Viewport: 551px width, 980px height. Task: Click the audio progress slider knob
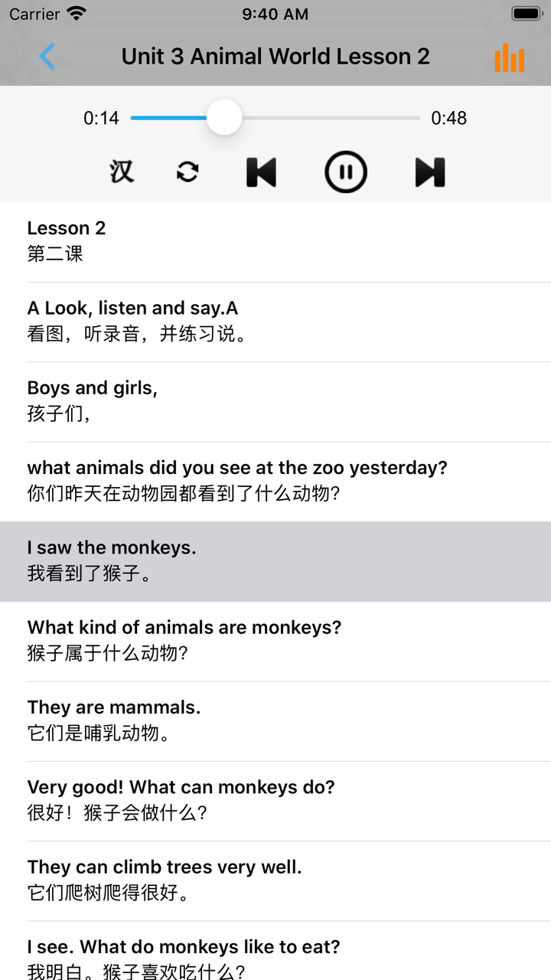tap(224, 118)
